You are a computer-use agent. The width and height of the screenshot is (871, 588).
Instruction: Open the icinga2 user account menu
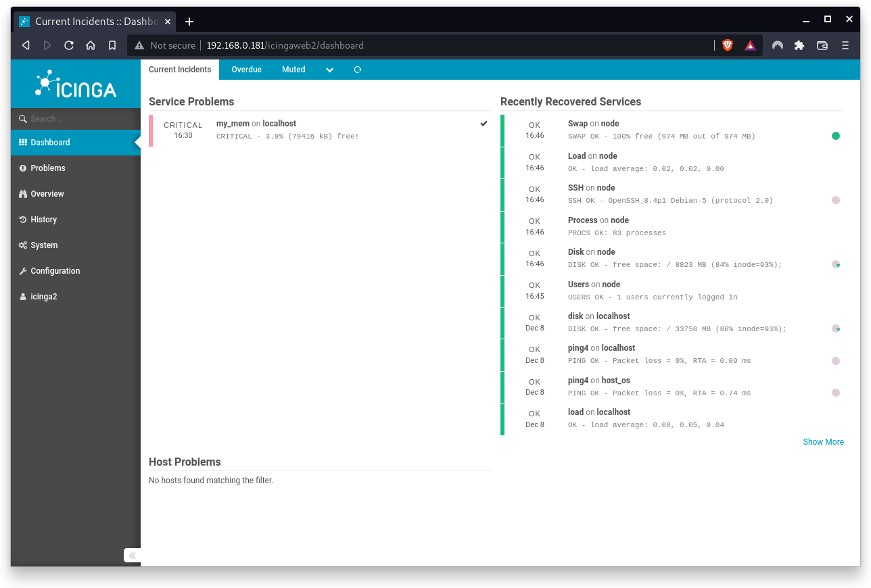tap(45, 297)
